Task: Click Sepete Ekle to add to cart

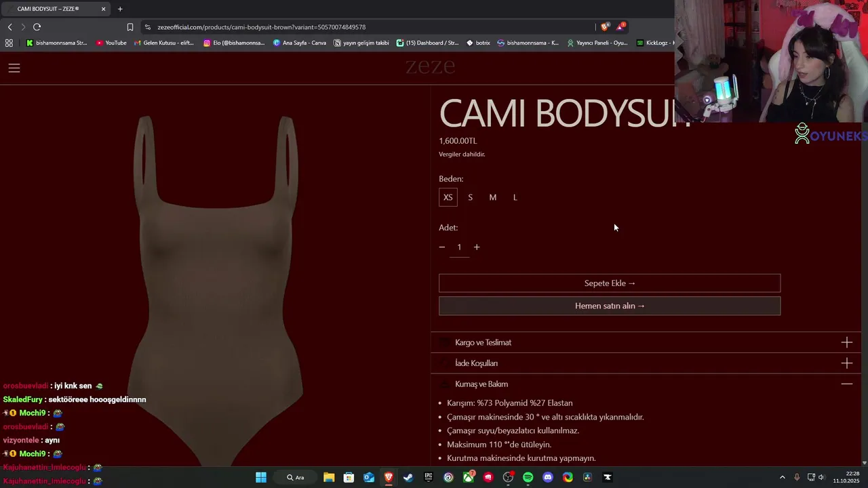Action: (610, 283)
